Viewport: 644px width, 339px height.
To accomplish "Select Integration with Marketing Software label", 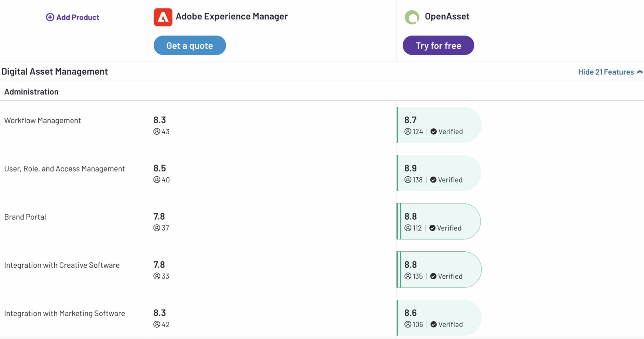I will point(65,313).
